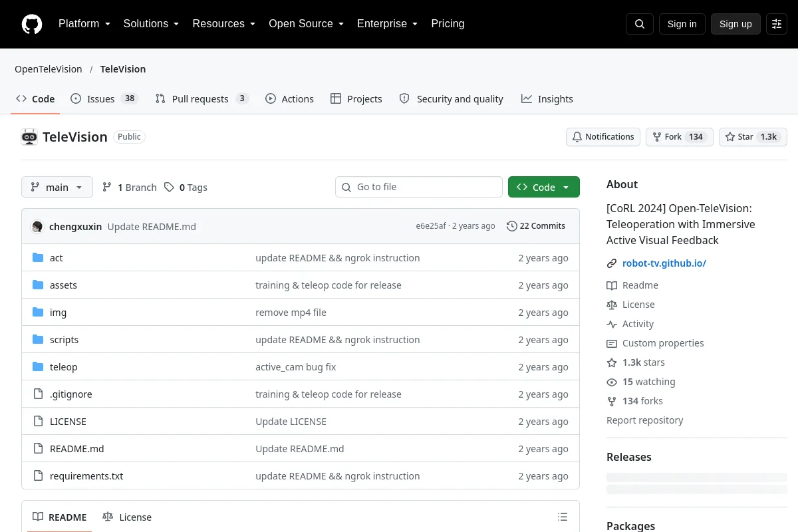Click the tag icon beside Tags

coord(170,188)
